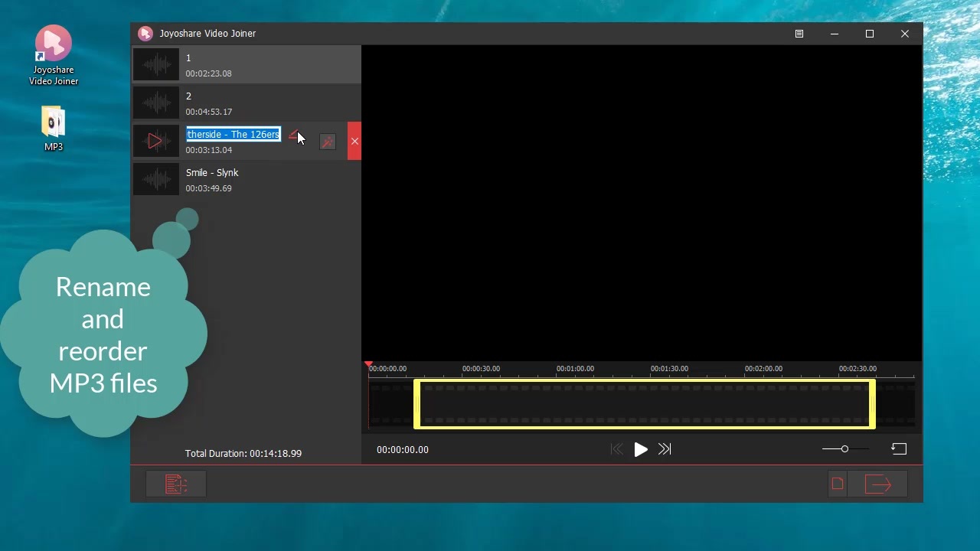Select track named 2 in file list

click(247, 103)
